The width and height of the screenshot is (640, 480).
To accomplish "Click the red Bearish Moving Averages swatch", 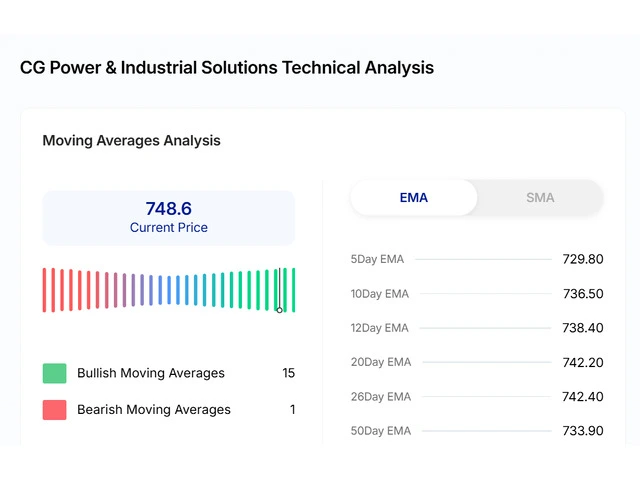I will (54, 409).
